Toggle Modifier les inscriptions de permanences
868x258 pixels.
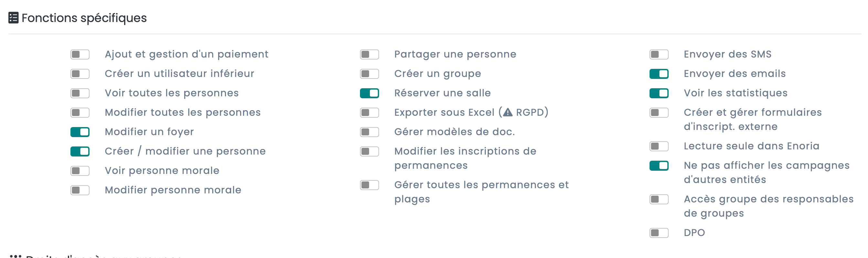point(369,151)
